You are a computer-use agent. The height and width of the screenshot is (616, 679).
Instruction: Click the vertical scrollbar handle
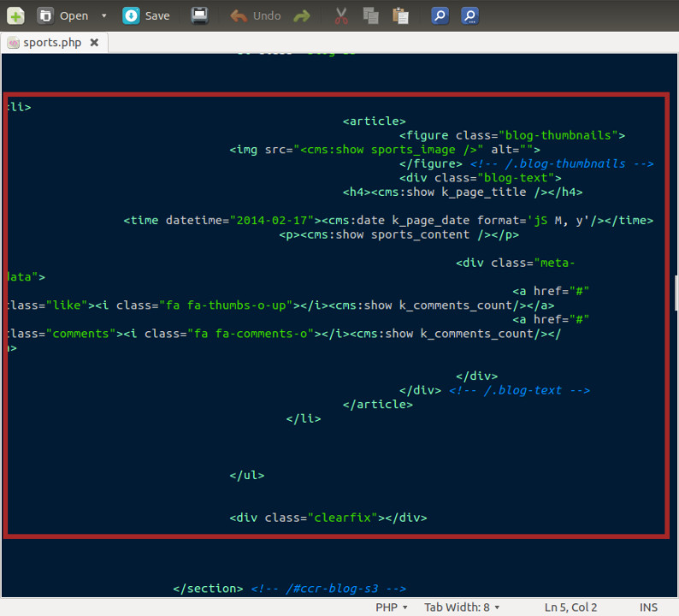pos(676,293)
